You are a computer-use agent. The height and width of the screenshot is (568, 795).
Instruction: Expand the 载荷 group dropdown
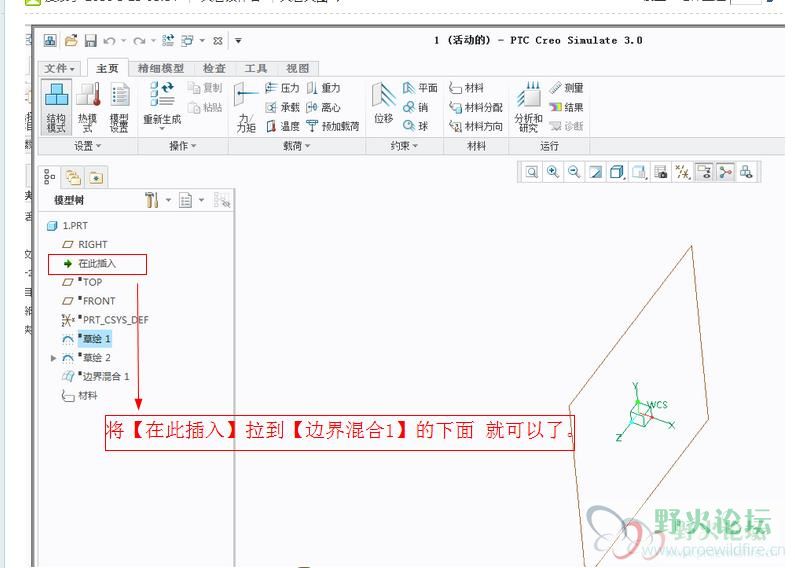296,146
